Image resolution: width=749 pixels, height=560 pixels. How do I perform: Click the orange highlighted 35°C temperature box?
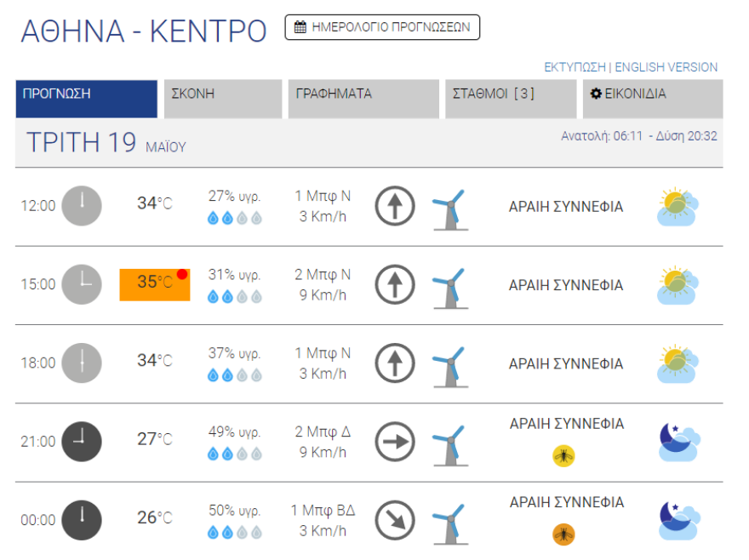point(155,285)
